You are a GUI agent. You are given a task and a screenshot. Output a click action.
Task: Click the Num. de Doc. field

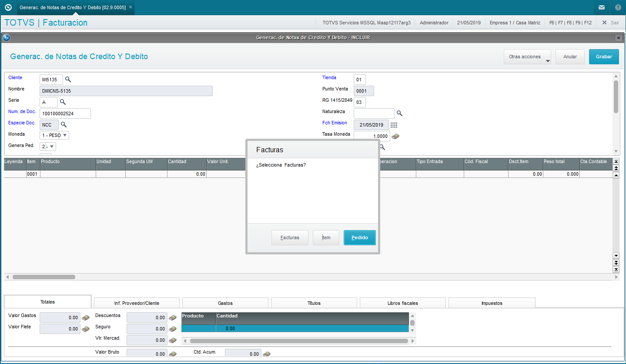click(x=65, y=114)
